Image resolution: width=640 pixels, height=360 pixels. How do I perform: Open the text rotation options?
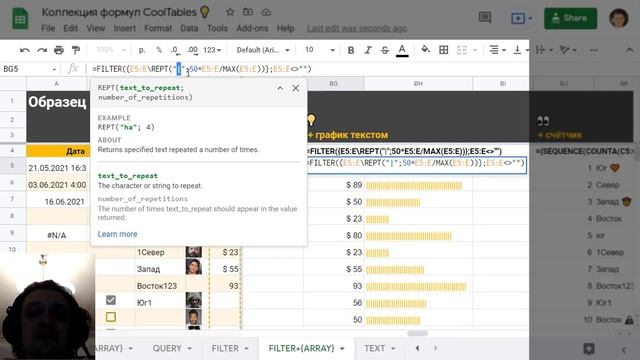(x=568, y=50)
